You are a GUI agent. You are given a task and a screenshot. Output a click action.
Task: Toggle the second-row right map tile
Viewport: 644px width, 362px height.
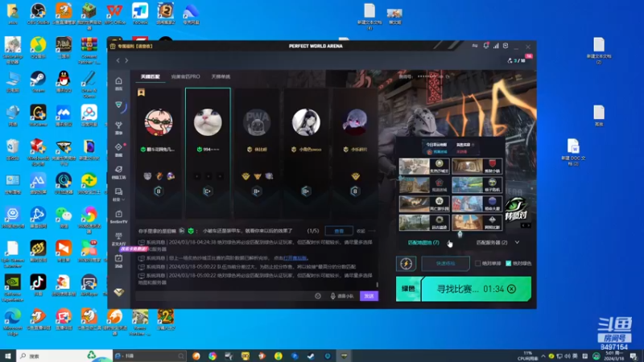pyautogui.click(x=477, y=185)
